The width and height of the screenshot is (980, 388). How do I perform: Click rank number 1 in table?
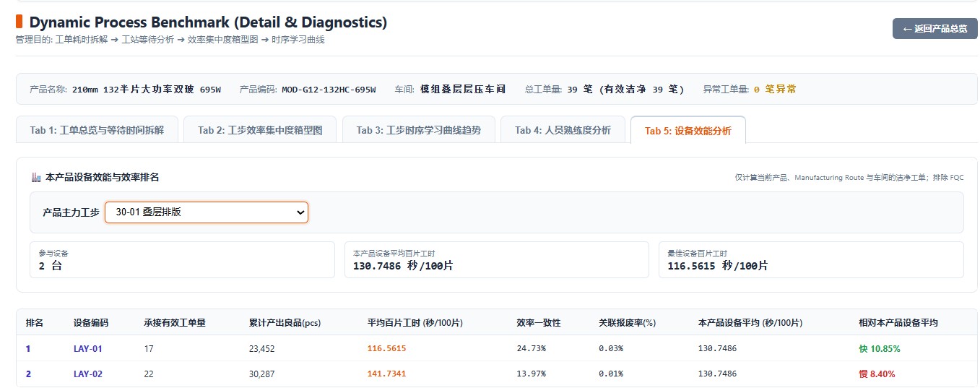[28, 349]
